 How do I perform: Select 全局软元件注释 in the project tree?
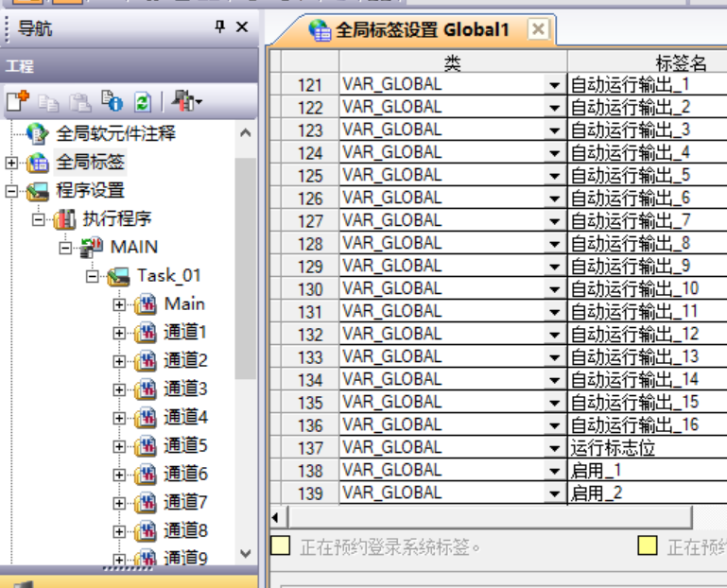pyautogui.click(x=115, y=133)
